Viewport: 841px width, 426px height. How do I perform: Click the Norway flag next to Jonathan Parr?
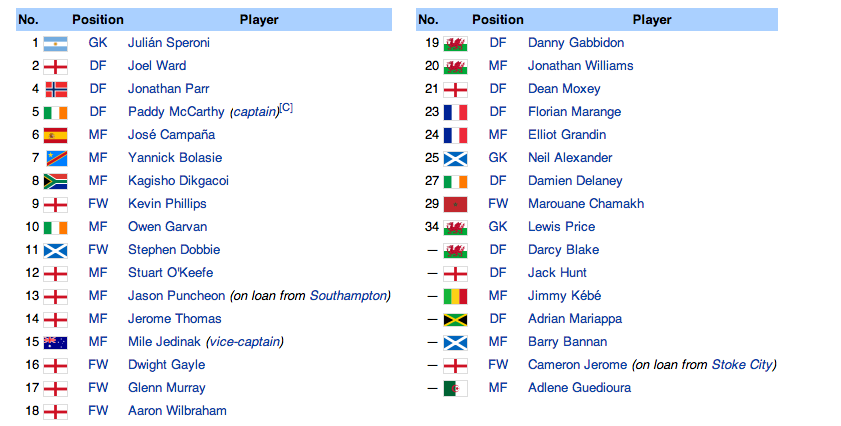coord(55,89)
